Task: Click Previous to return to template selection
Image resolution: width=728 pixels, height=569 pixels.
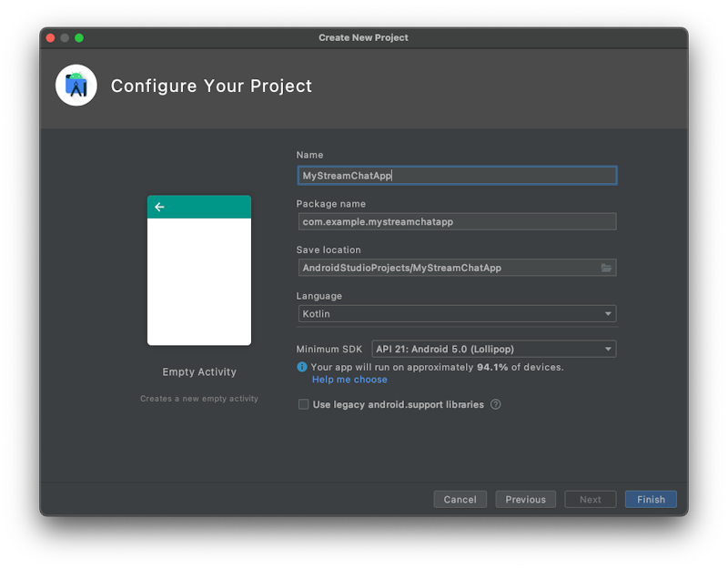Action: tap(525, 499)
